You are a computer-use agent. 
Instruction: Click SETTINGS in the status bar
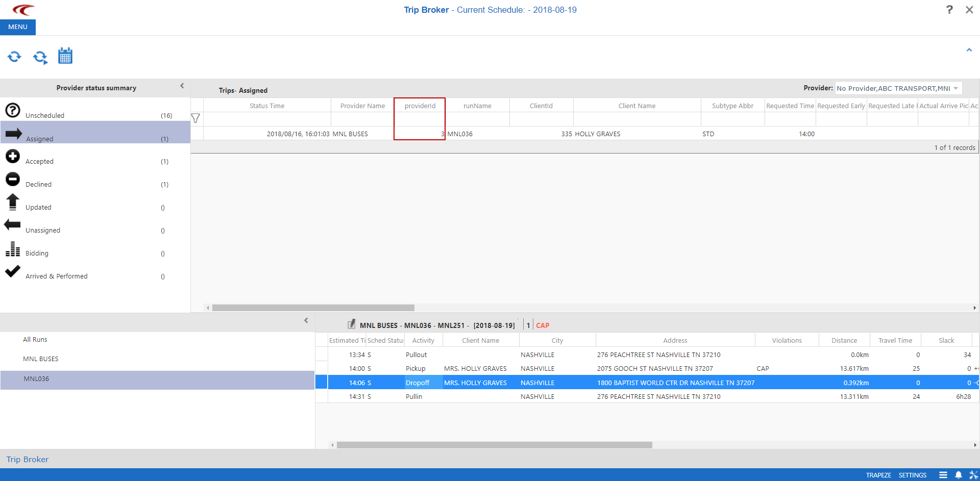click(912, 475)
